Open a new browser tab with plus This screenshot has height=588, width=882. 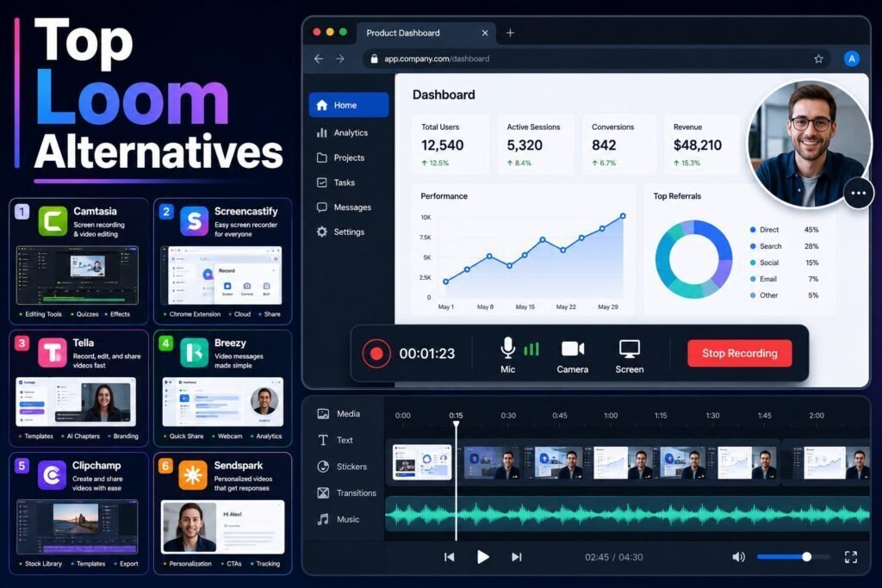click(x=510, y=33)
